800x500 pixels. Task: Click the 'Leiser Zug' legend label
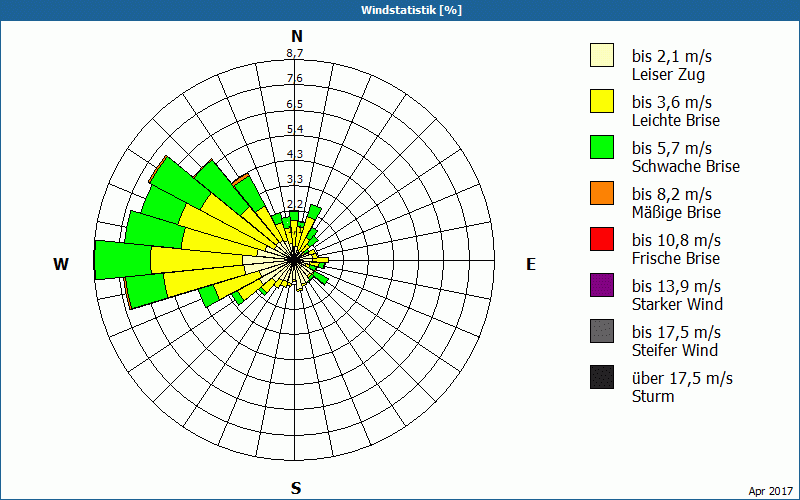668,74
